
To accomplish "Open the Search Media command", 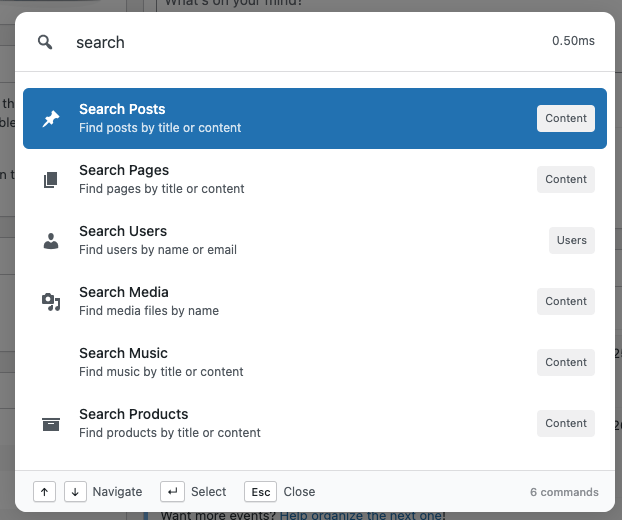I will click(315, 302).
